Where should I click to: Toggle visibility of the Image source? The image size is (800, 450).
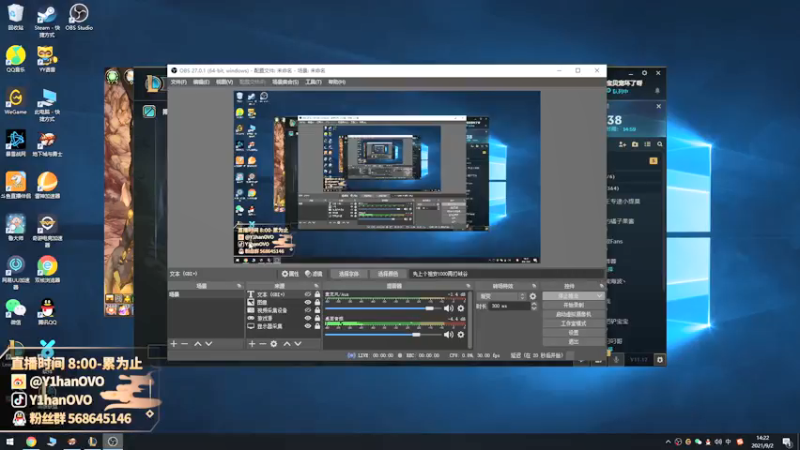pos(308,302)
